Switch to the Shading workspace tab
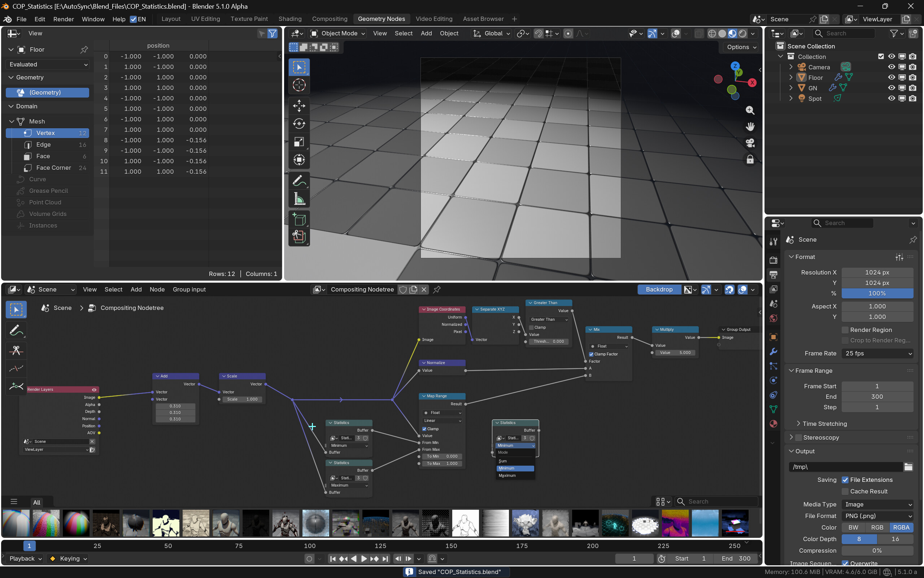This screenshot has width=924, height=578. [290, 19]
